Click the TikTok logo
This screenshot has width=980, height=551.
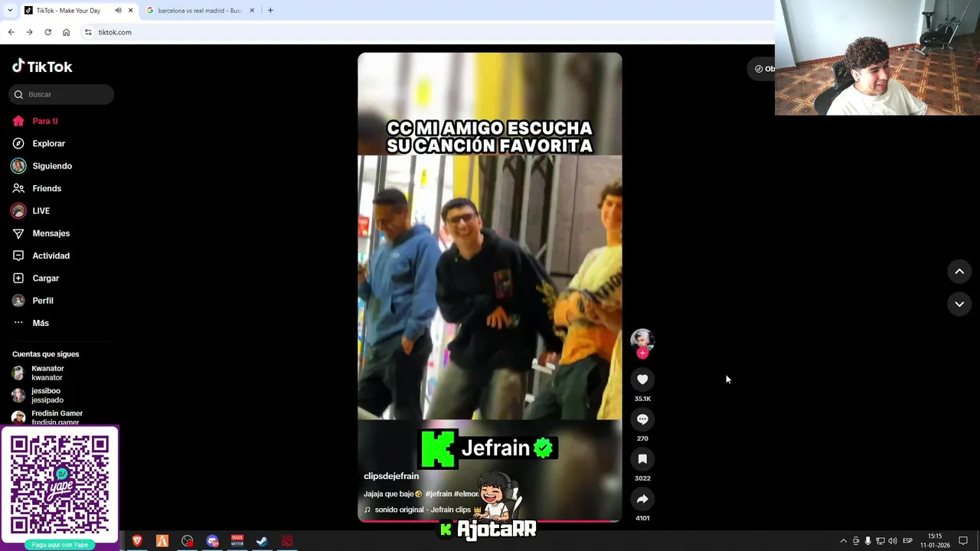[42, 67]
